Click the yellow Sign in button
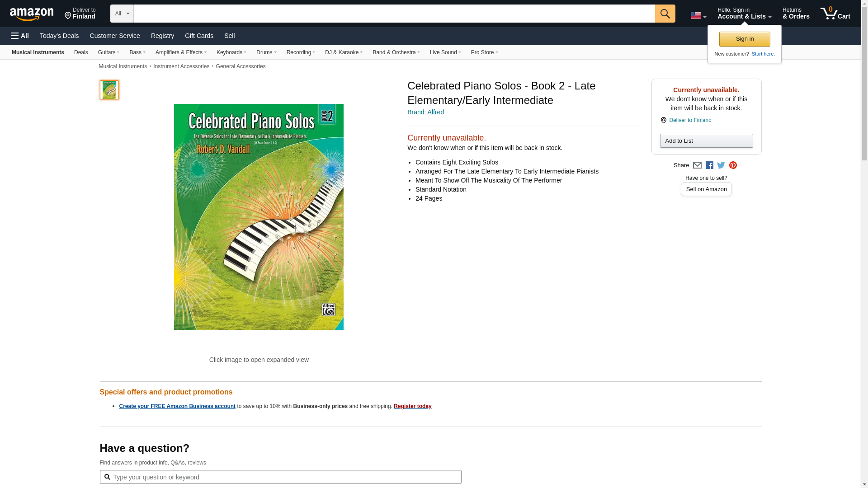 745,39
